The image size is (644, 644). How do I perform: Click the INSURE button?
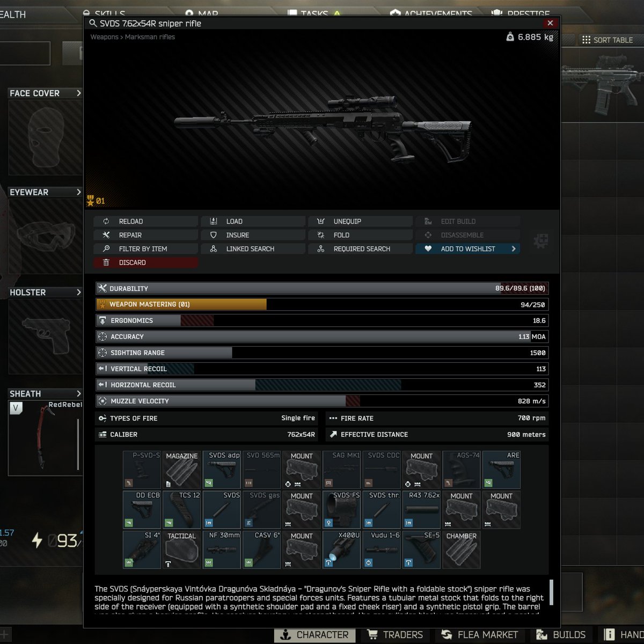pyautogui.click(x=253, y=235)
